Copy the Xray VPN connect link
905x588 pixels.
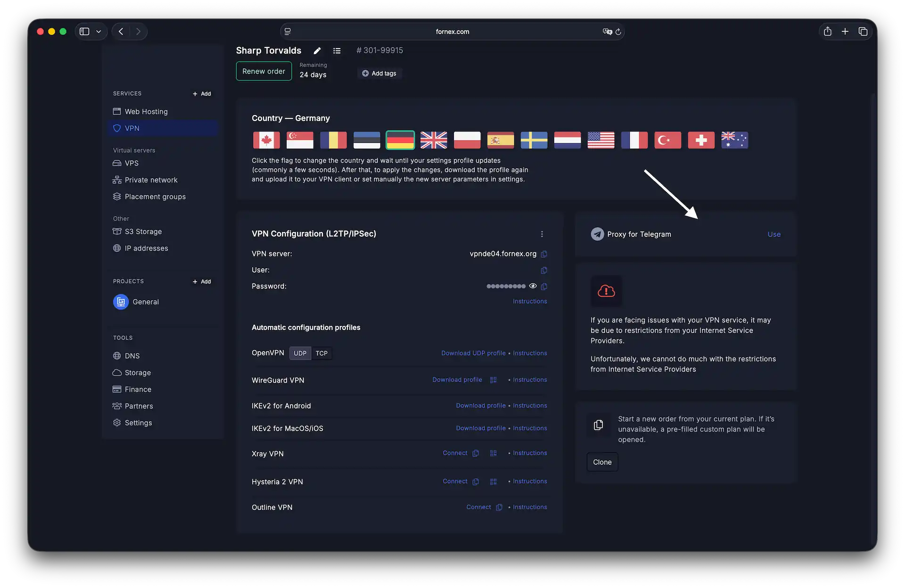point(476,453)
